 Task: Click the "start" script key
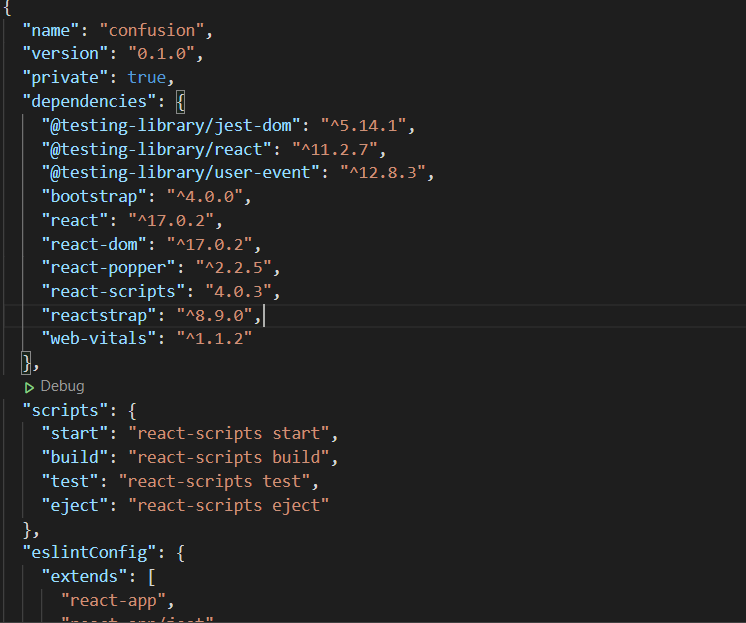[75, 433]
